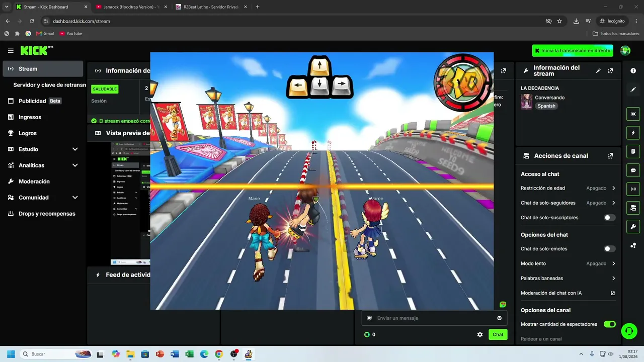Reload the dashboard page

click(x=32, y=21)
